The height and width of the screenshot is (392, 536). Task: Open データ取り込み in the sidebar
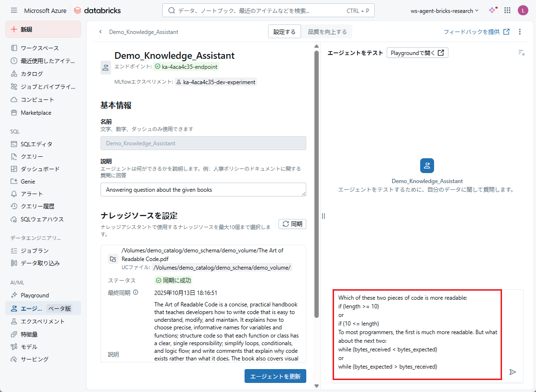43,263
